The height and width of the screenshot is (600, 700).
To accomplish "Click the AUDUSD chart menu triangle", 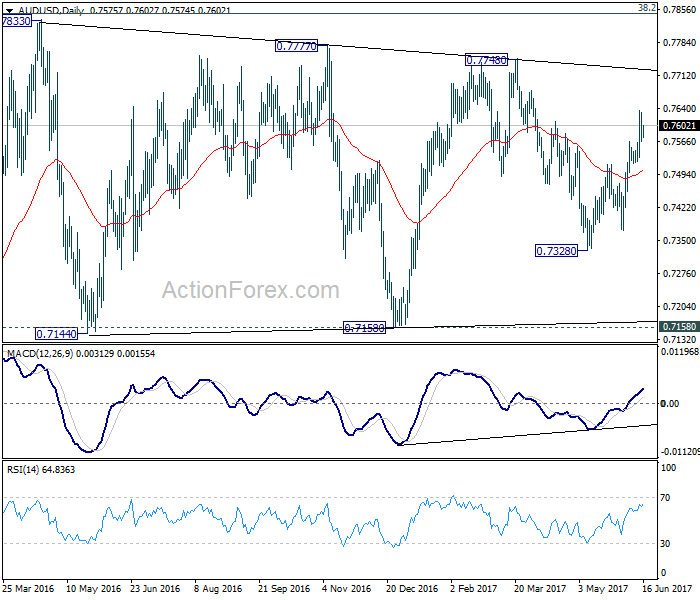I will tap(9, 10).
